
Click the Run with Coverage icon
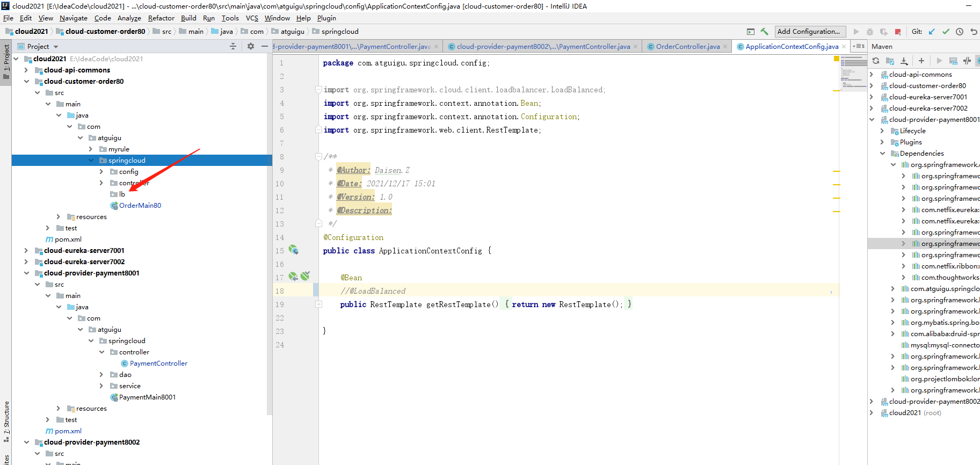click(884, 32)
